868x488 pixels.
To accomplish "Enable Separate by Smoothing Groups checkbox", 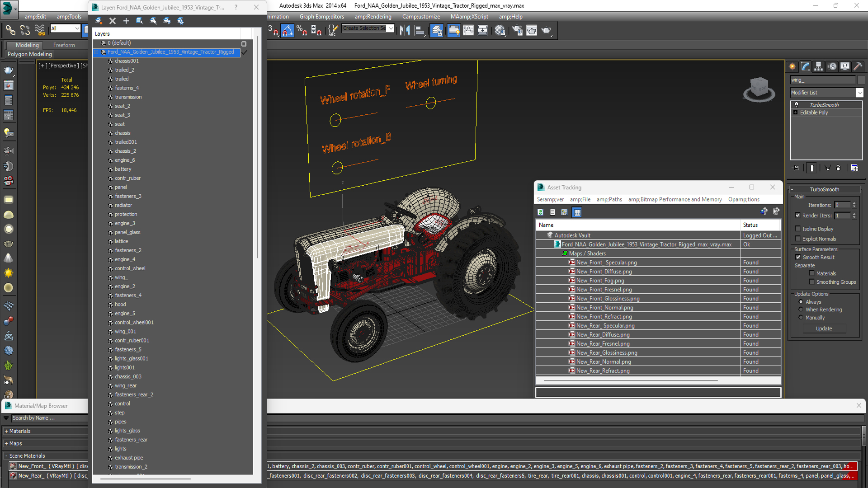I will point(811,282).
